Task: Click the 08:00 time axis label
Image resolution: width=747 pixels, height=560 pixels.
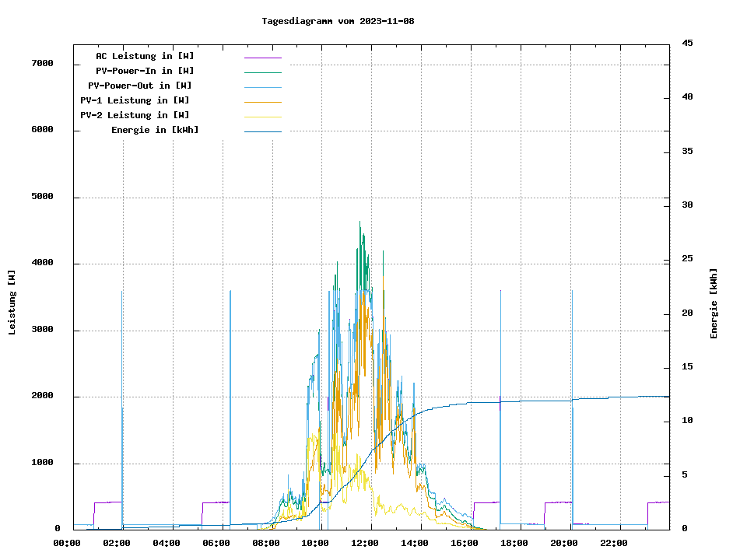Action: click(x=266, y=543)
